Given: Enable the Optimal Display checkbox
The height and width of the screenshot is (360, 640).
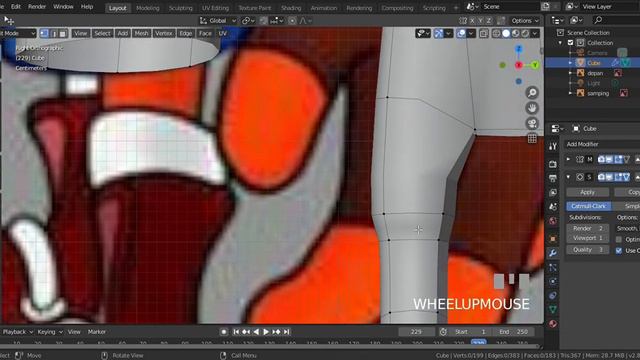Looking at the screenshot, I should point(619,239).
